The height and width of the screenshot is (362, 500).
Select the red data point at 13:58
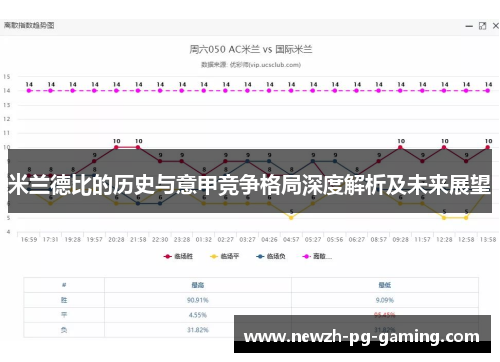(x=488, y=147)
